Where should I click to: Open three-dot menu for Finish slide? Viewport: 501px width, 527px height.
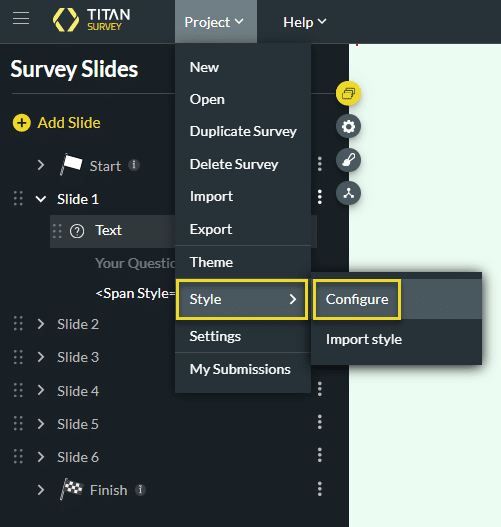coord(320,489)
